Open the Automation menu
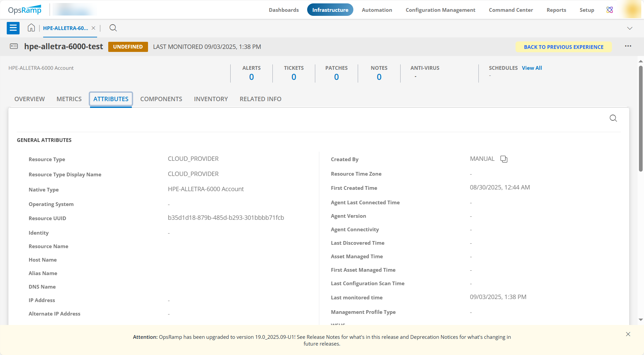This screenshot has width=644, height=355. (377, 10)
